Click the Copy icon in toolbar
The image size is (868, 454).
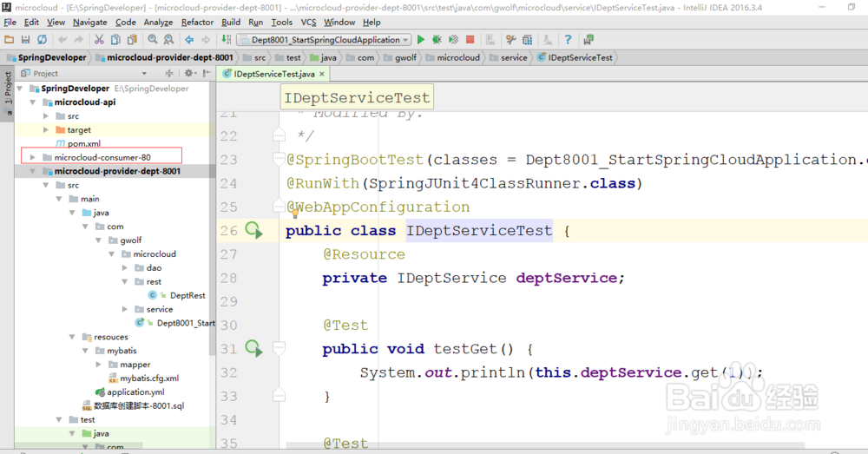115,40
